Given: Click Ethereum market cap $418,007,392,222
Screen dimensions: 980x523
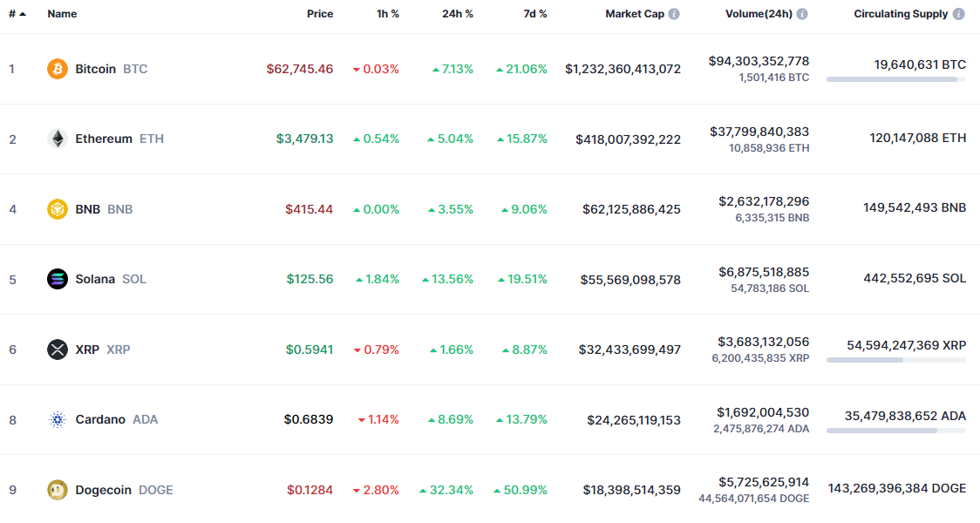Looking at the screenshot, I should pos(628,139).
